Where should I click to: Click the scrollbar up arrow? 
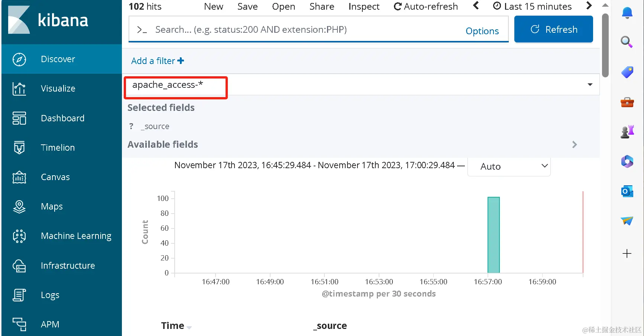[605, 5]
